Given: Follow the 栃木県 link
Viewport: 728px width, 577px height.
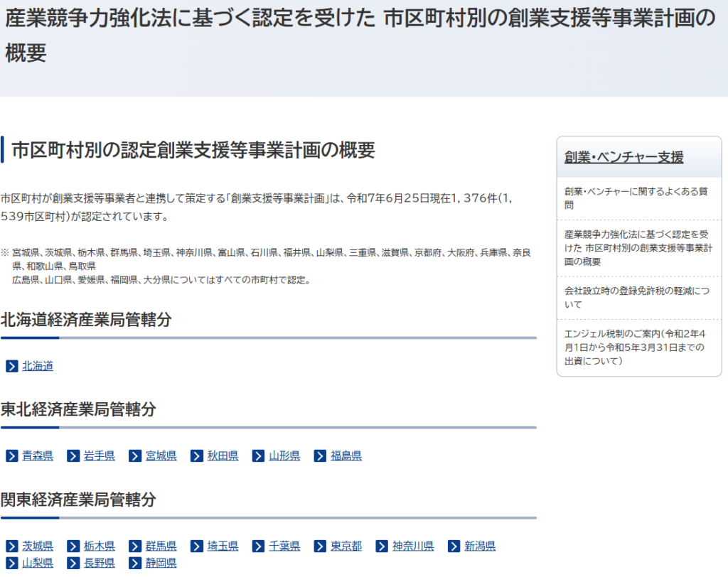Looking at the screenshot, I should 100,546.
